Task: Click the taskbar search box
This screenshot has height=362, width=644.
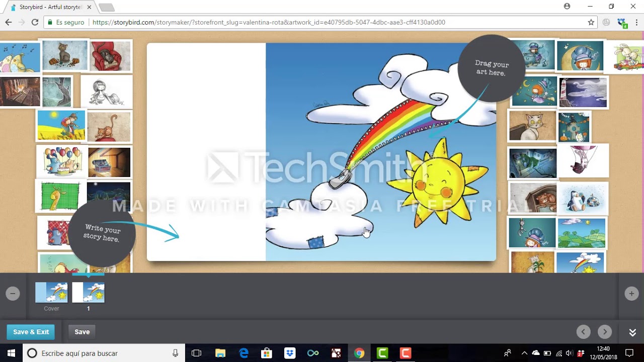Action: (x=104, y=353)
